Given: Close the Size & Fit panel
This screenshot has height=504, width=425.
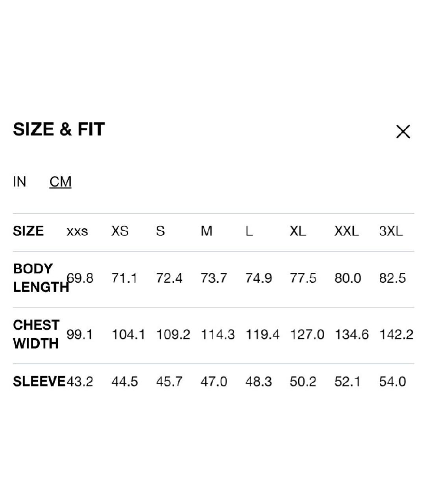Looking at the screenshot, I should coord(403,132).
